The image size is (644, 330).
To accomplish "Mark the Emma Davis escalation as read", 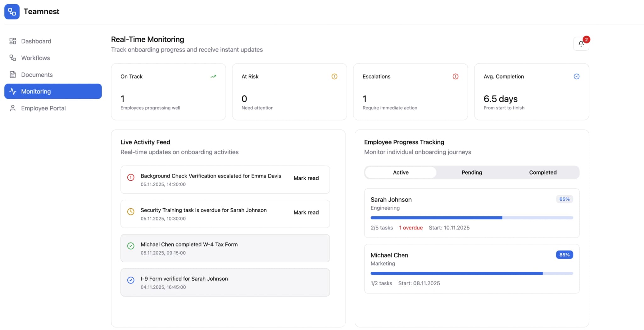I will tap(306, 178).
